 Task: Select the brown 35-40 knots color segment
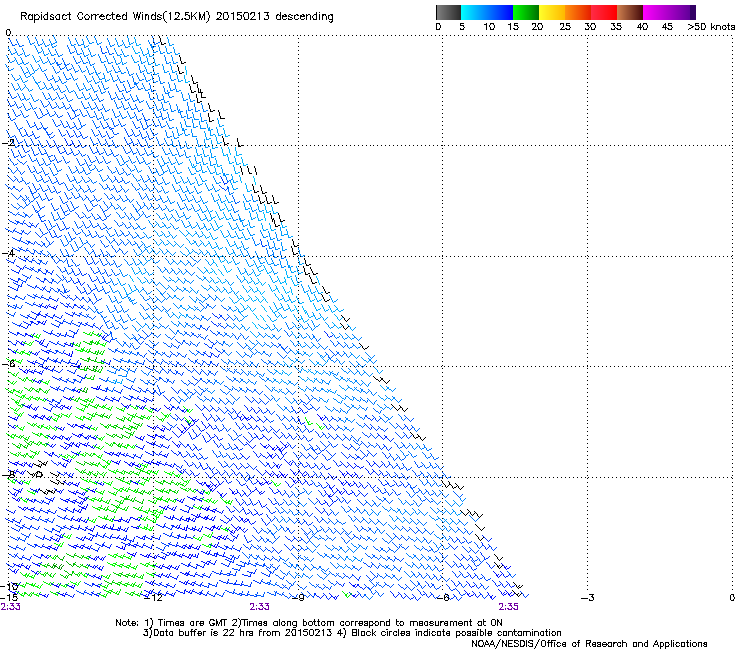coord(630,12)
